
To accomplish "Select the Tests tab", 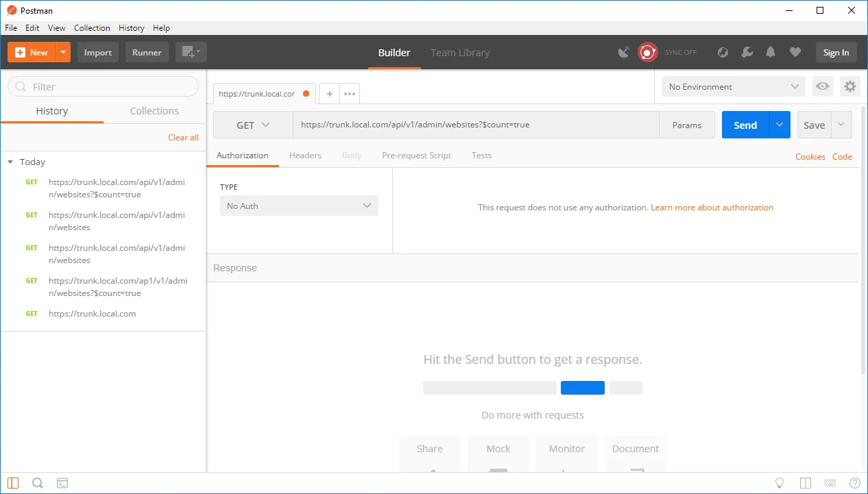I will [481, 156].
